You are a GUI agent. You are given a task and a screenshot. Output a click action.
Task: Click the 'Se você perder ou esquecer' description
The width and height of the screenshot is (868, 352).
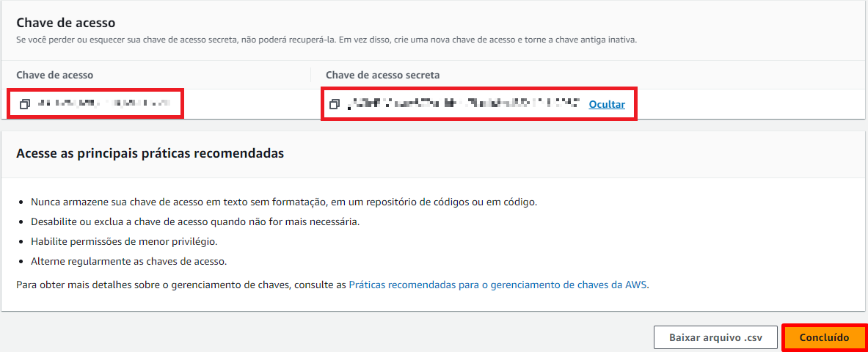coord(326,40)
